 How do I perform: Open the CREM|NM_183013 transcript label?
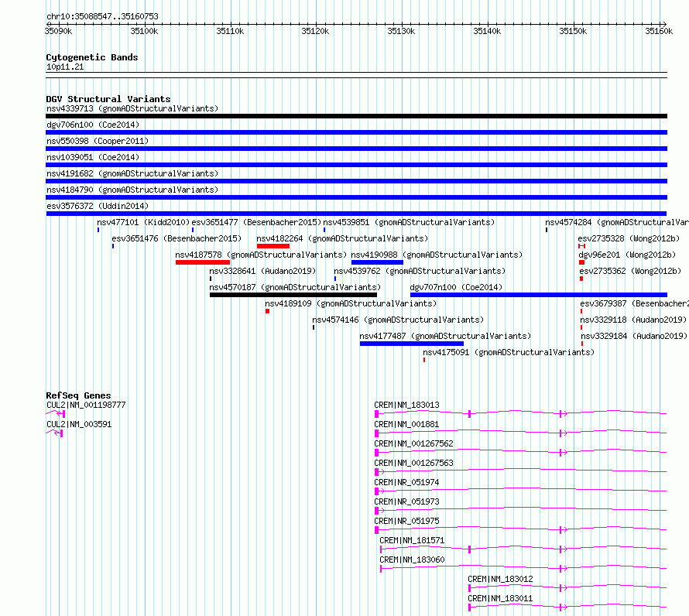point(406,405)
